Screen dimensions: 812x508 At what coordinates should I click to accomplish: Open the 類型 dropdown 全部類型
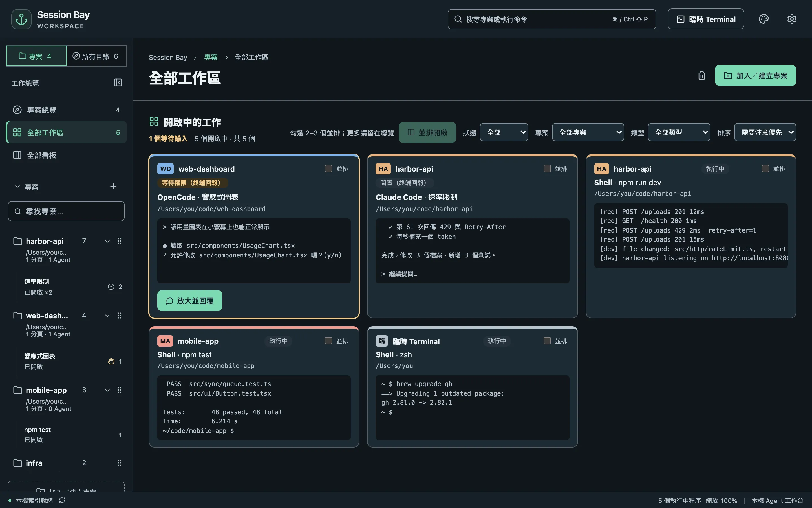tap(679, 132)
